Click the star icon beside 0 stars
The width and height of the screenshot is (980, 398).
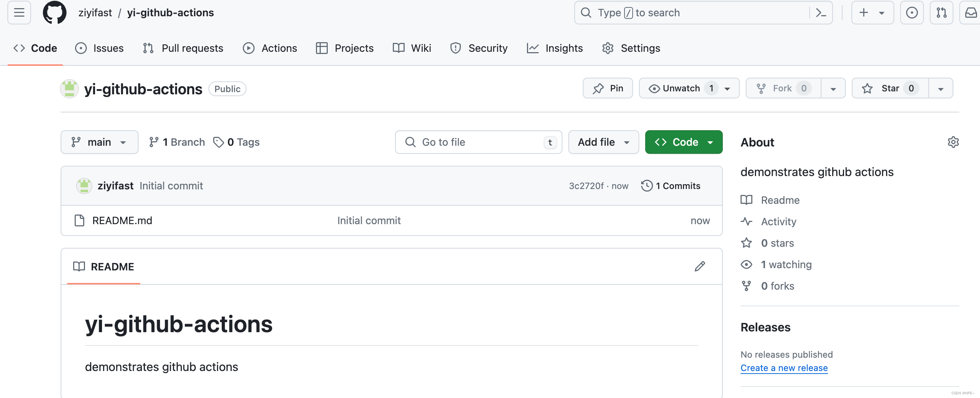746,243
